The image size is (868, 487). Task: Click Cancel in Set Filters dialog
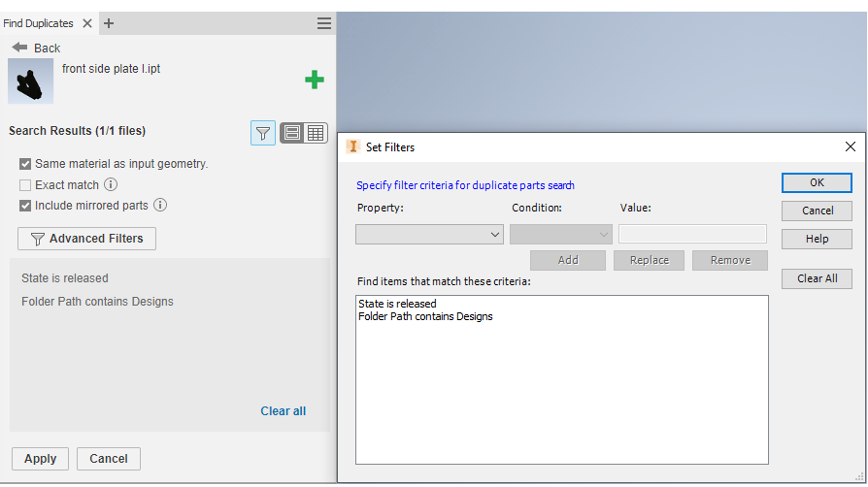click(817, 211)
